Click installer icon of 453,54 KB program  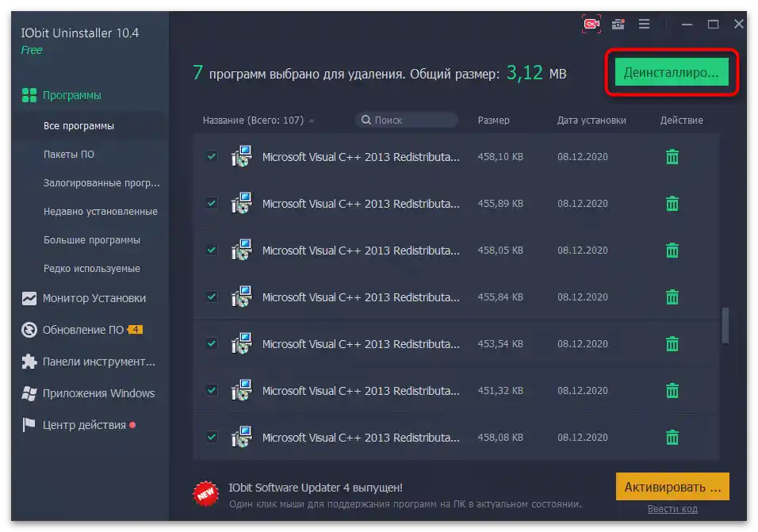coord(242,343)
